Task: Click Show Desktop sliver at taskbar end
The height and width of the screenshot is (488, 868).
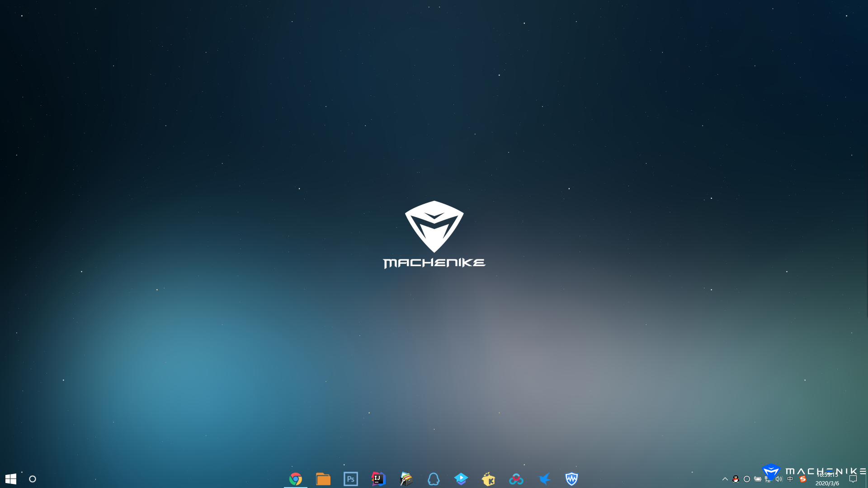Action: click(866, 479)
